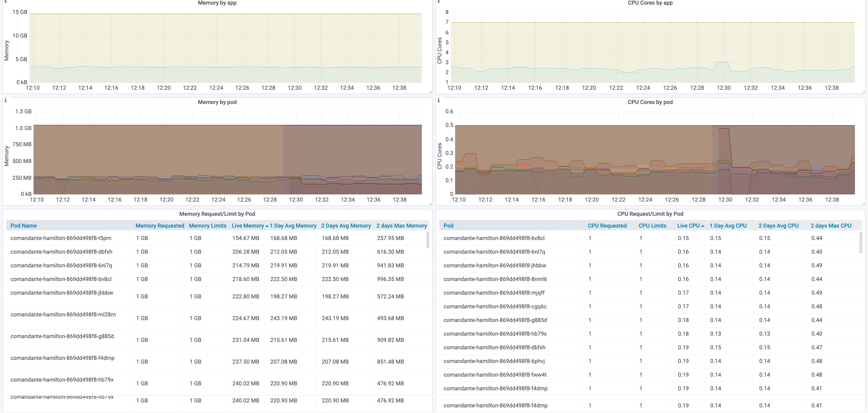Select pod comandante-hamilton-869dd498f8-t5prn row
868x413 pixels.
(x=61, y=238)
